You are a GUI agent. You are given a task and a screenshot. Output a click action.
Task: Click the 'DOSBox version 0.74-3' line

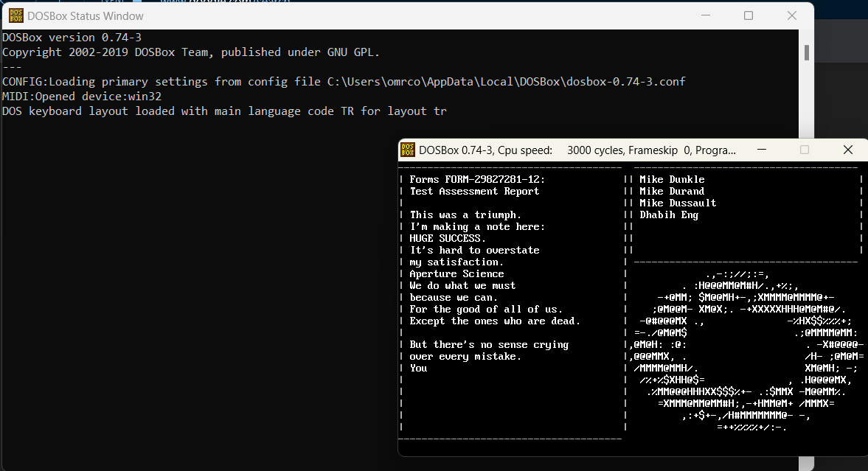(72, 37)
